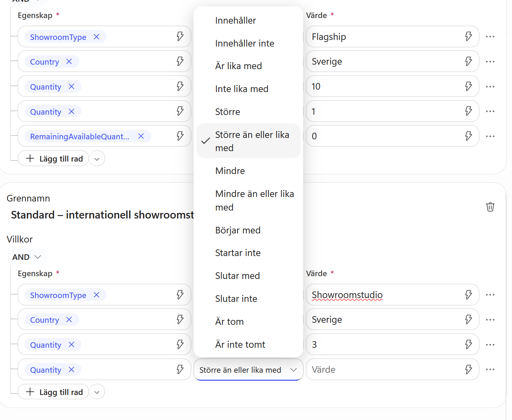512x420 pixels.
Task: Choose the Innehåller inte operator
Action: tap(249, 43)
